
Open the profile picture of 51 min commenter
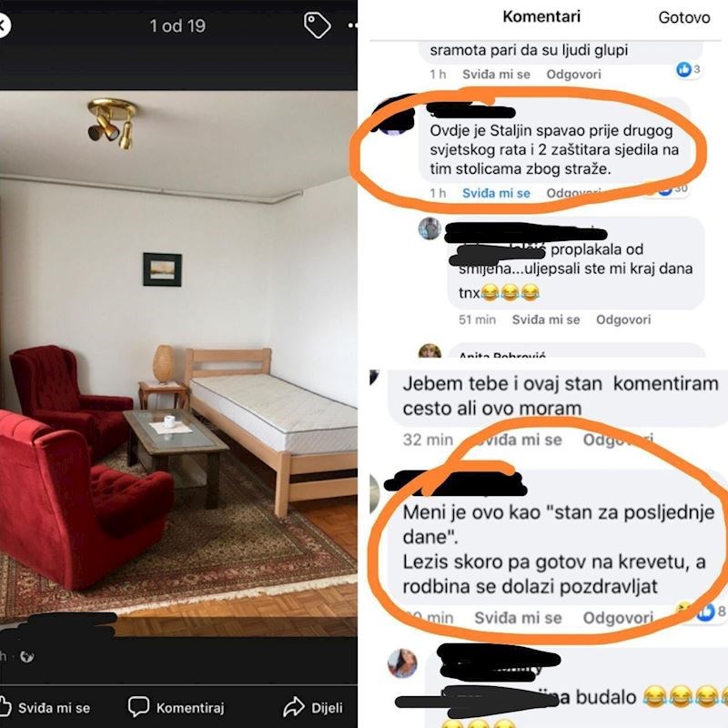click(x=430, y=228)
